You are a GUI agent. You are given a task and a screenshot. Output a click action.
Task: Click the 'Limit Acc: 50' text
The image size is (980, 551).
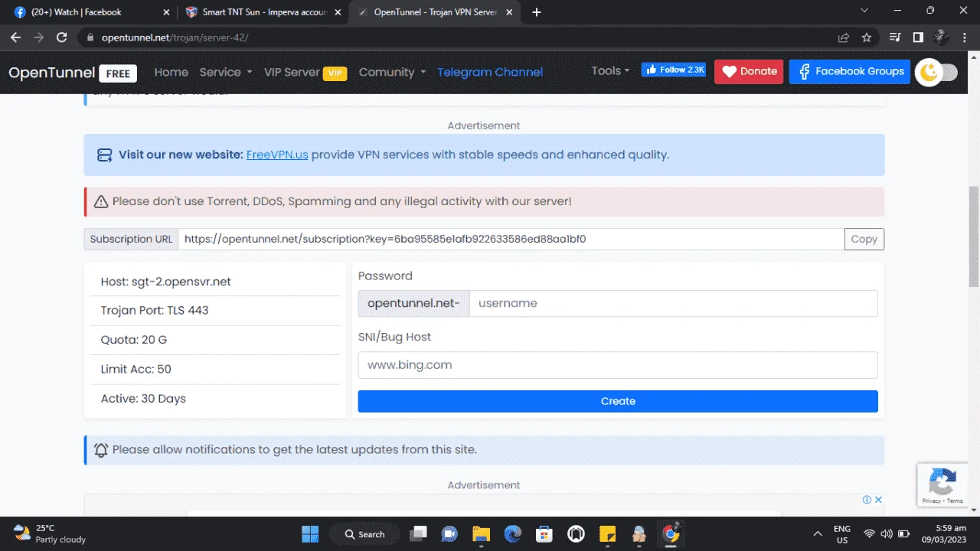coord(136,369)
